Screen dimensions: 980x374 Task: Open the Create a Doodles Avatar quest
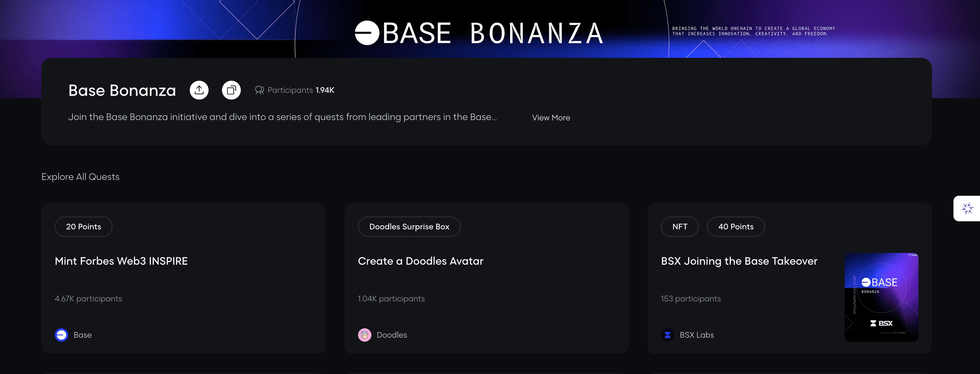click(x=420, y=261)
